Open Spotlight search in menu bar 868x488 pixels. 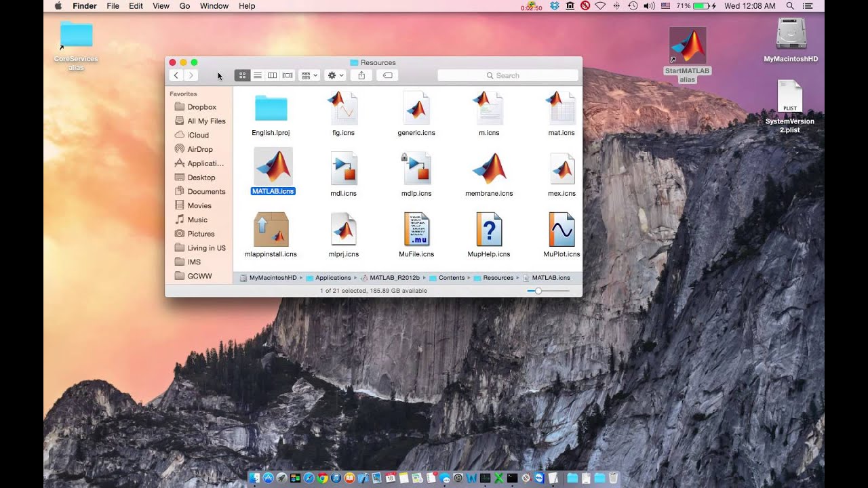[790, 6]
